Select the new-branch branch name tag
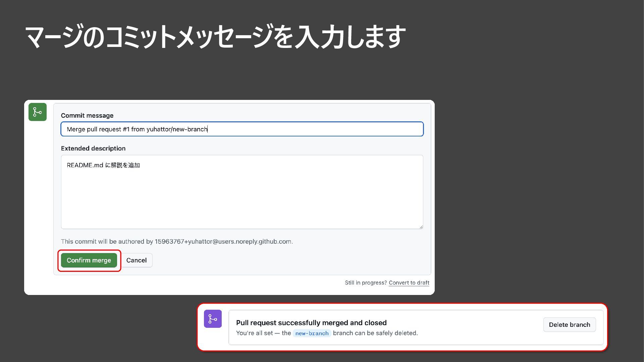 (x=312, y=334)
